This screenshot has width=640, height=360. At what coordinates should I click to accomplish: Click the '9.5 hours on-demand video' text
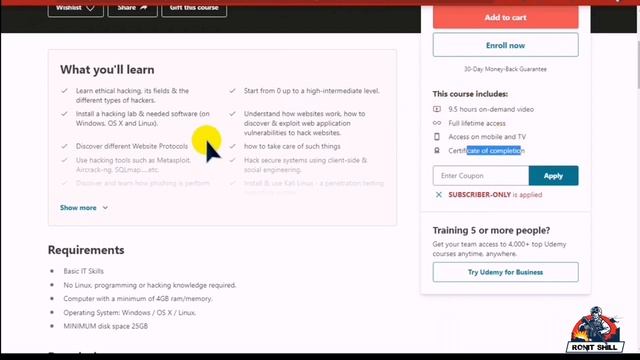[491, 109]
